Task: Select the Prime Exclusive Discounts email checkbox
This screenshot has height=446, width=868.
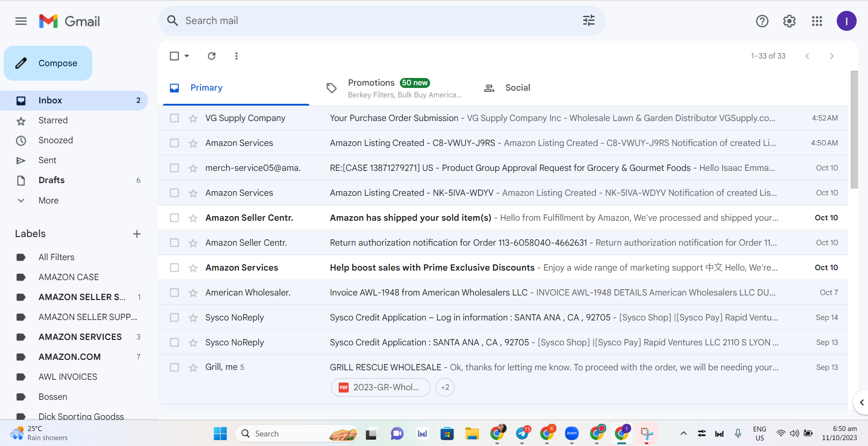Action: click(174, 267)
